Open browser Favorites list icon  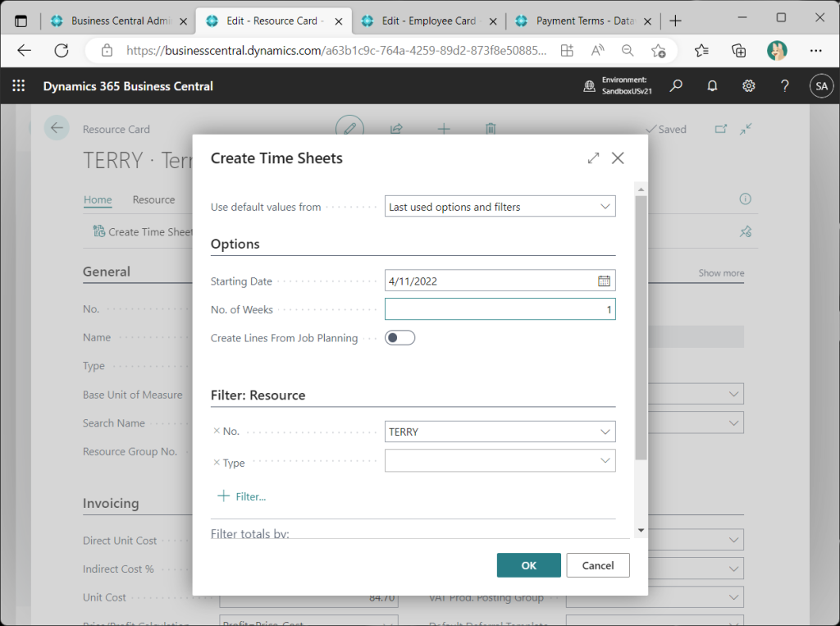pos(701,50)
